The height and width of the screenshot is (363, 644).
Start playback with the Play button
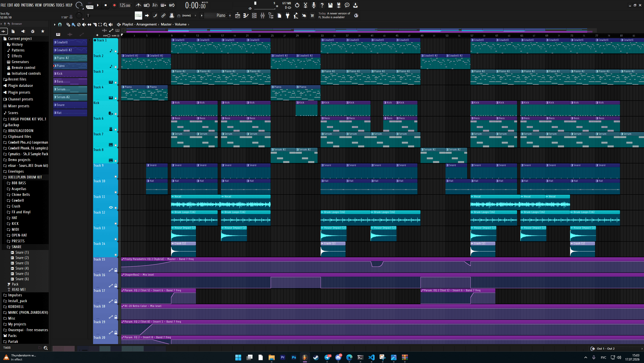pos(98,5)
